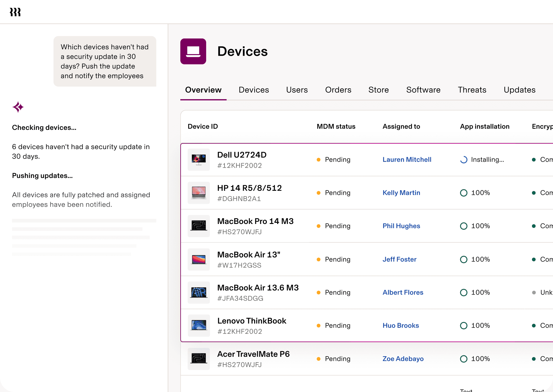Click the purple Devices laptop icon
Screen dimensions: 553x392
tap(193, 51)
